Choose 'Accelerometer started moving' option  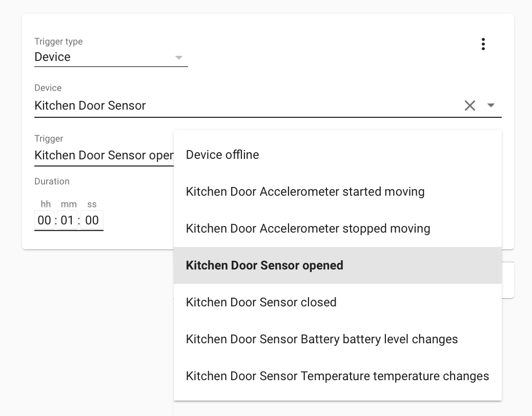305,192
